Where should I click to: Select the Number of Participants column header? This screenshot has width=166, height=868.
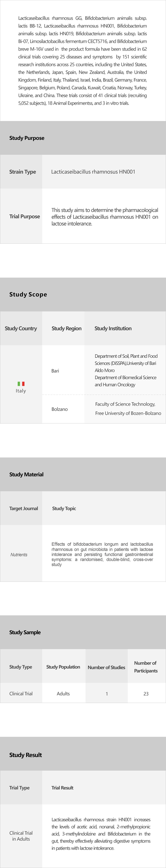(x=146, y=667)
